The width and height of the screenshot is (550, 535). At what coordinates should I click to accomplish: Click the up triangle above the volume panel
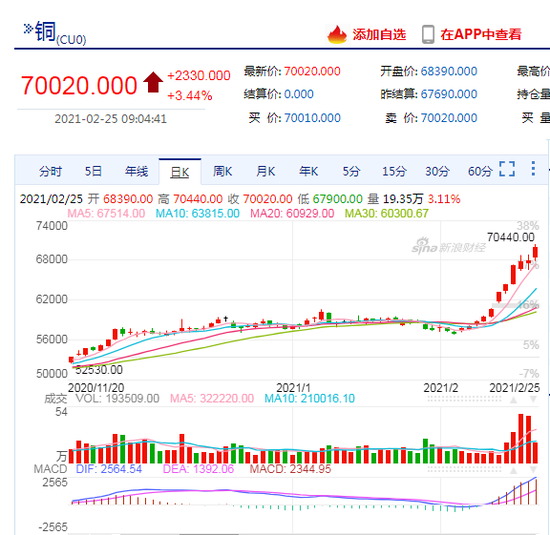coord(514,400)
